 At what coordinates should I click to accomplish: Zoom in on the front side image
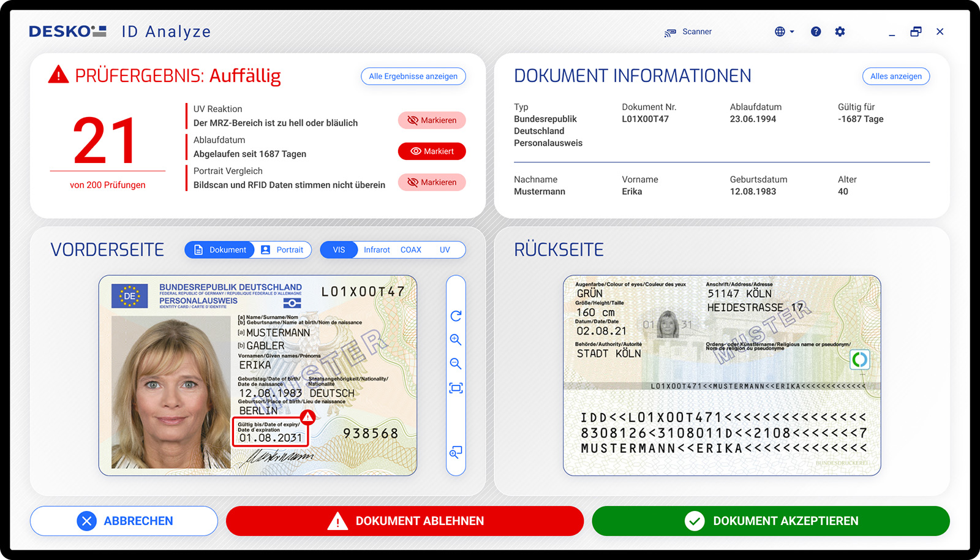(x=456, y=340)
